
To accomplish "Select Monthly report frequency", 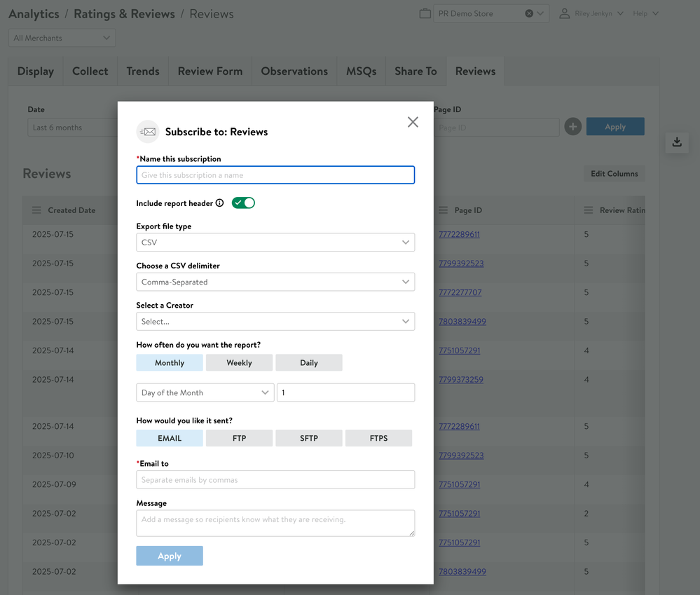I will [170, 362].
